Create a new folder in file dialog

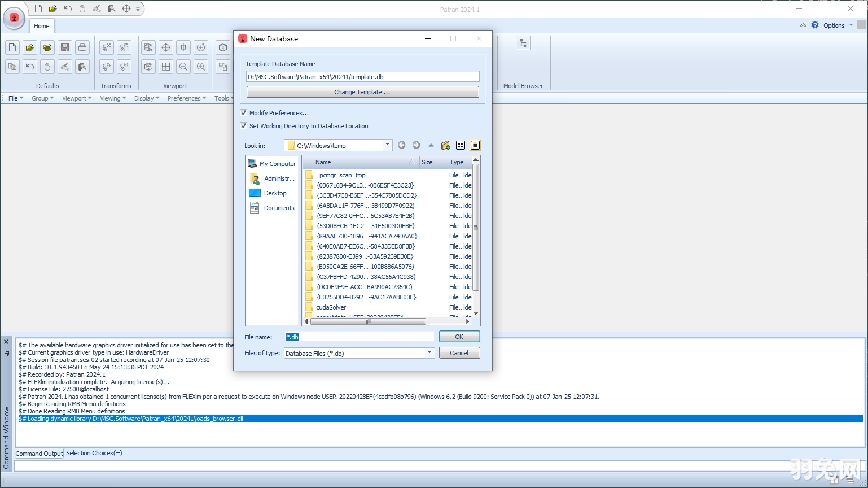point(445,145)
